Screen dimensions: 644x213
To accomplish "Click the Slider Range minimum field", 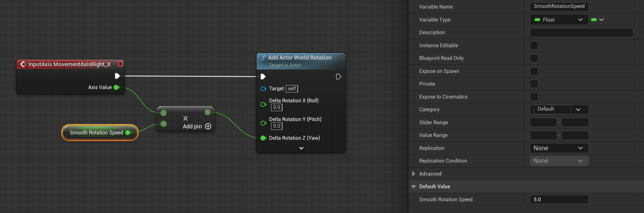I will tap(543, 122).
